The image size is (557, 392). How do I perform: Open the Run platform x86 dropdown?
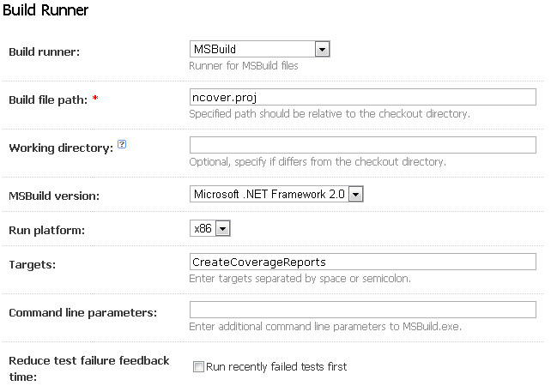(x=210, y=228)
